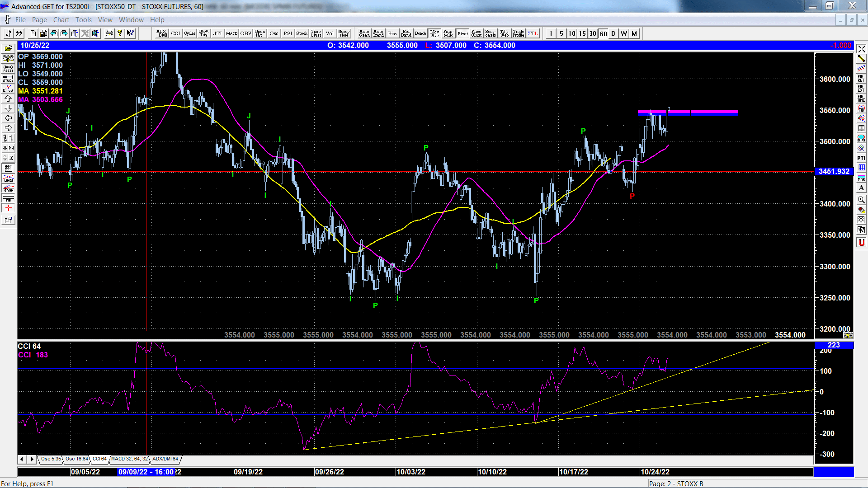This screenshot has width=868, height=488.
Task: Go to previous page arrow icon
Action: tap(54, 33)
